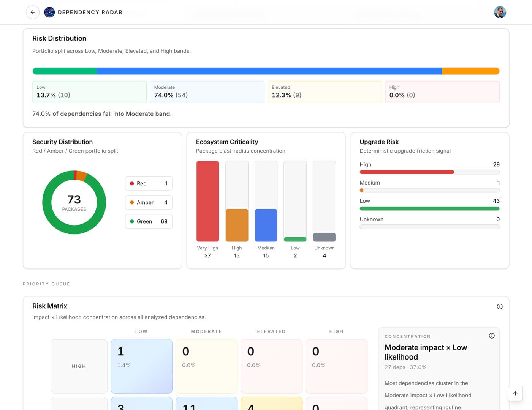532x410 pixels.
Task: Click the info icon on the Concentration panel
Action: click(x=491, y=335)
